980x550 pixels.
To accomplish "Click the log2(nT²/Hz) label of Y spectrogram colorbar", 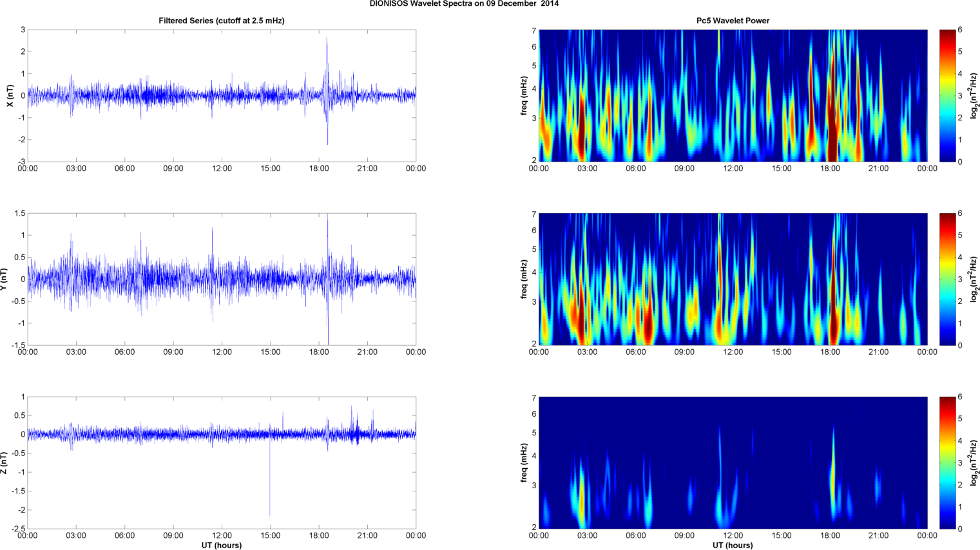I will (x=974, y=280).
